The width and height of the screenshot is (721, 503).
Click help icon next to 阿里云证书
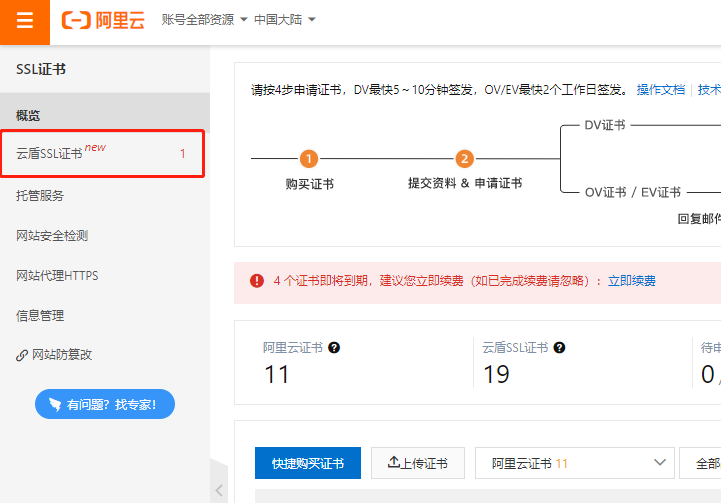pyautogui.click(x=334, y=348)
